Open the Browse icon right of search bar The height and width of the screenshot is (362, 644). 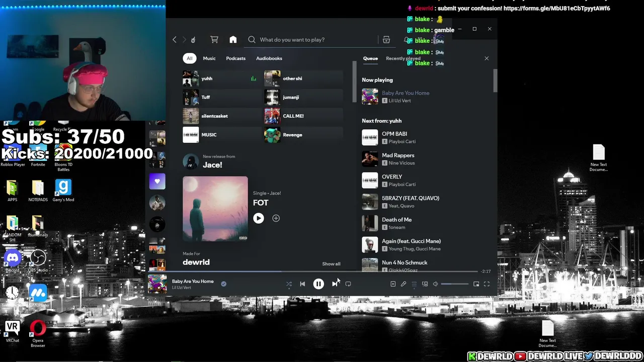[x=386, y=40]
